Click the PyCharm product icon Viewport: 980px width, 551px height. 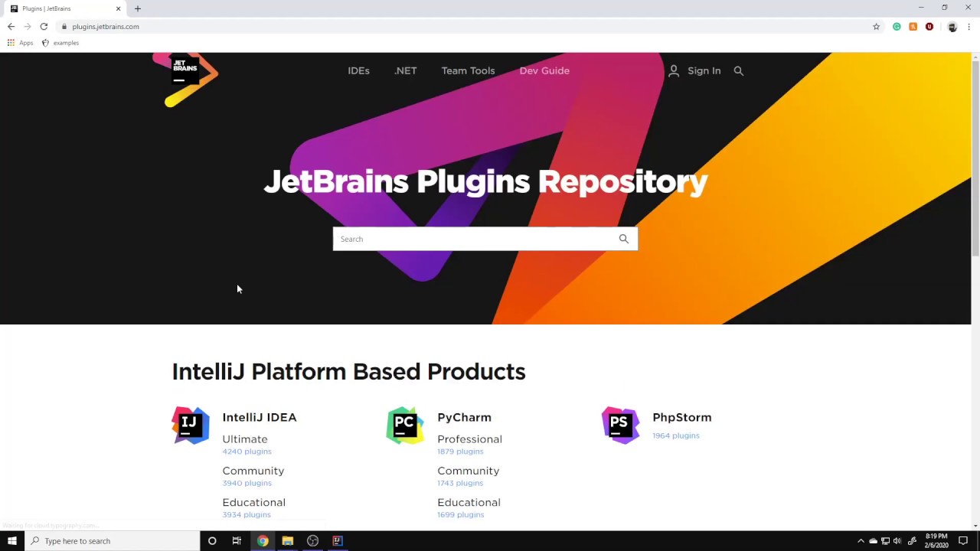click(405, 425)
